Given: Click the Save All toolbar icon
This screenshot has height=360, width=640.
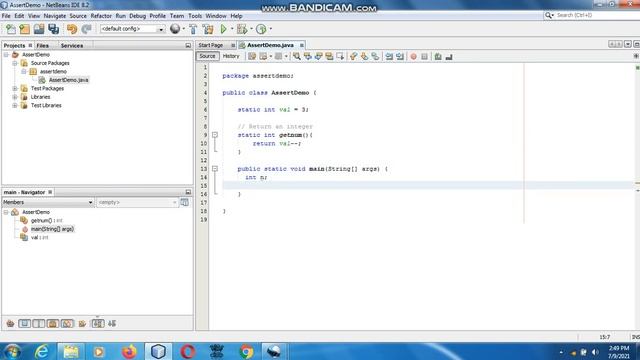Looking at the screenshot, I should point(53,29).
